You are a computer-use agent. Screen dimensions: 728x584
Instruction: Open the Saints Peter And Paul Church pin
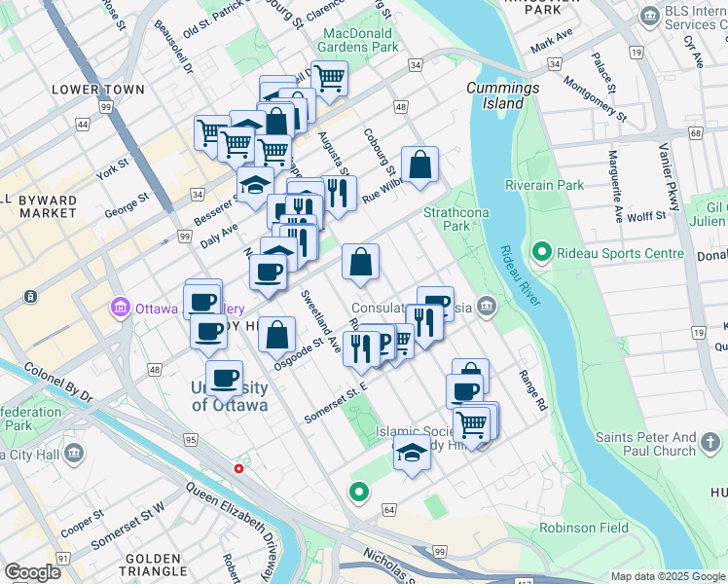pyautogui.click(x=710, y=443)
